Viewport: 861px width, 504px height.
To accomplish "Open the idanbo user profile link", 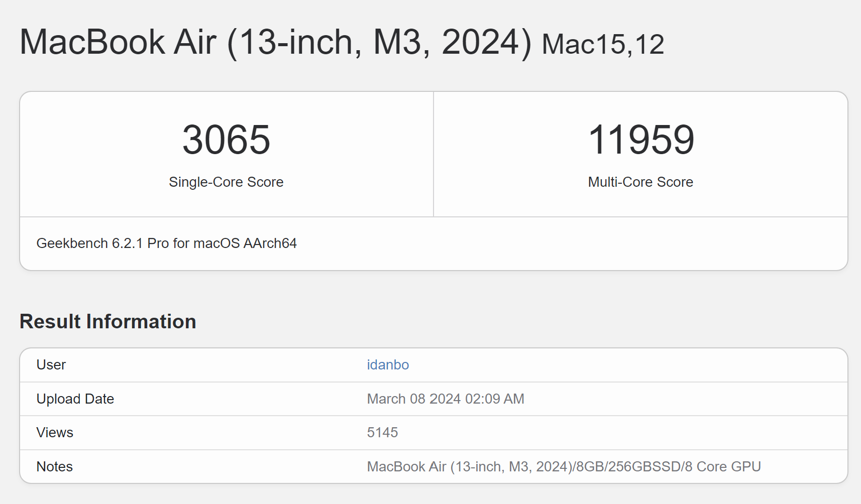I will [388, 365].
